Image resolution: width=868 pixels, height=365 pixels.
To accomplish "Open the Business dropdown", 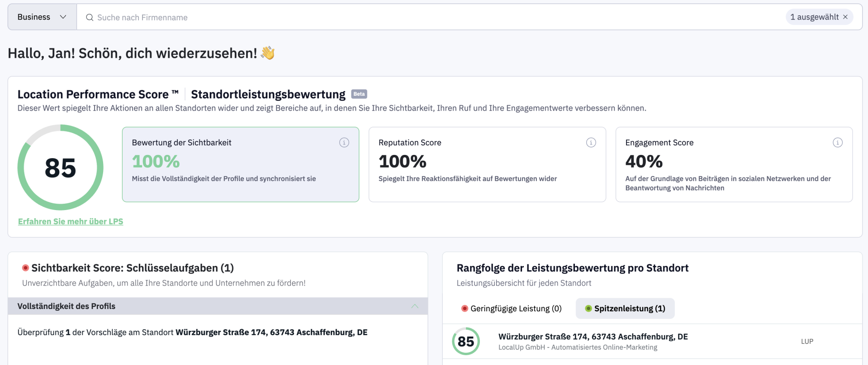I will [42, 17].
